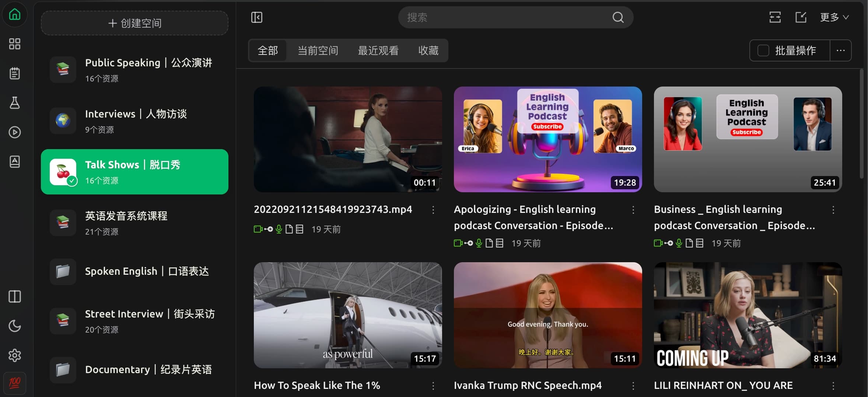The width and height of the screenshot is (868, 397).
Task: Open settings gear icon in sidebar
Action: [x=15, y=355]
